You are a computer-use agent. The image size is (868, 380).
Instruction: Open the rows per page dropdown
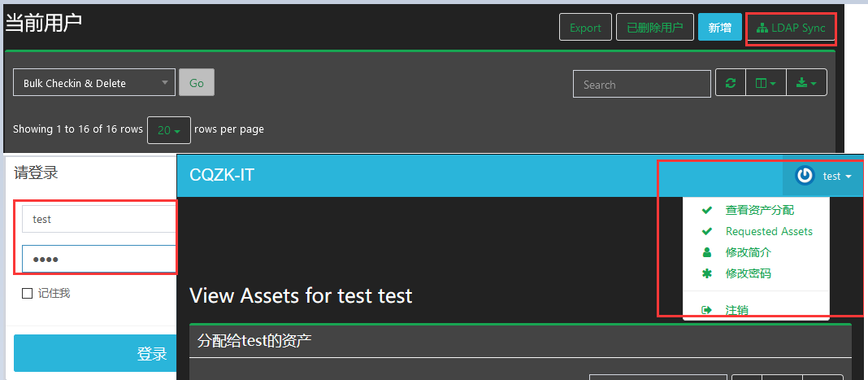point(169,131)
